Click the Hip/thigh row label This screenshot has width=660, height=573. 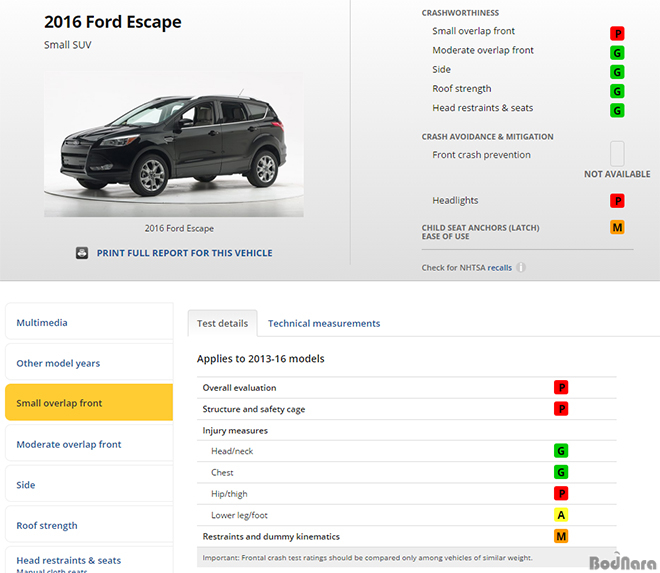click(229, 494)
